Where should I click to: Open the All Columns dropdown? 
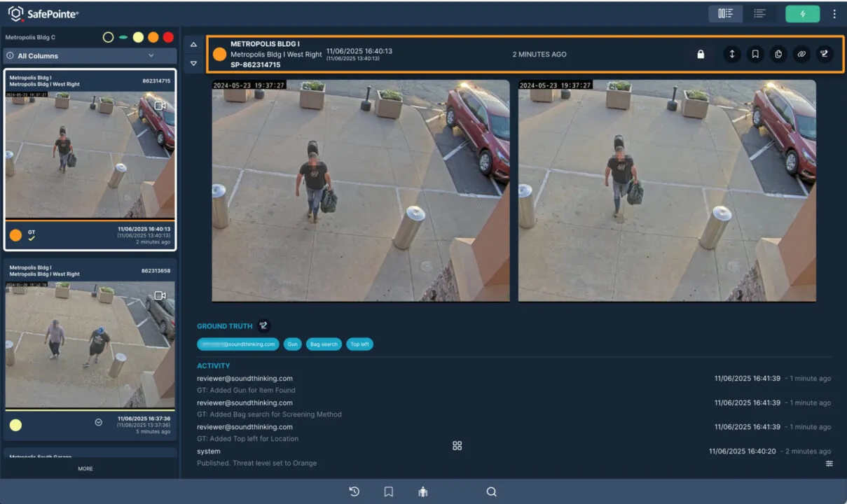tap(89, 55)
